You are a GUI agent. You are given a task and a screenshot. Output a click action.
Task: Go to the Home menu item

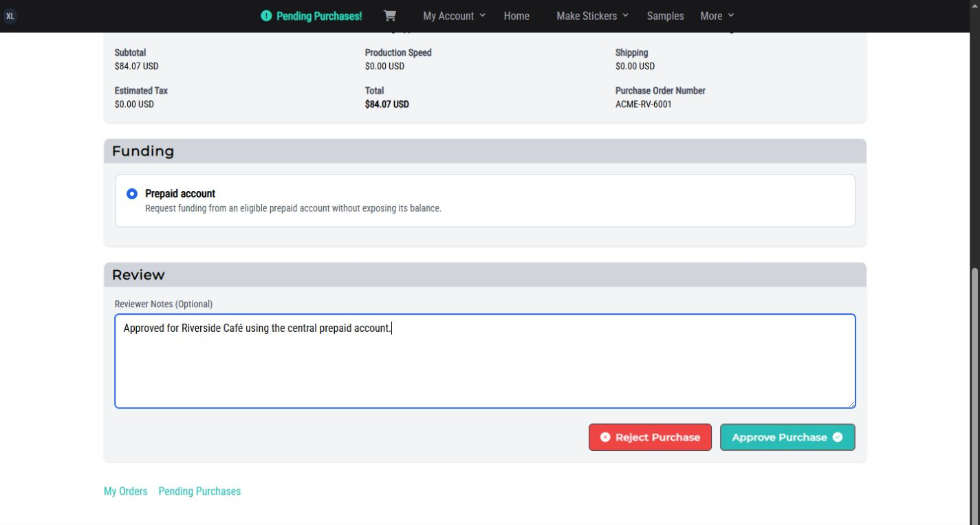tap(516, 16)
